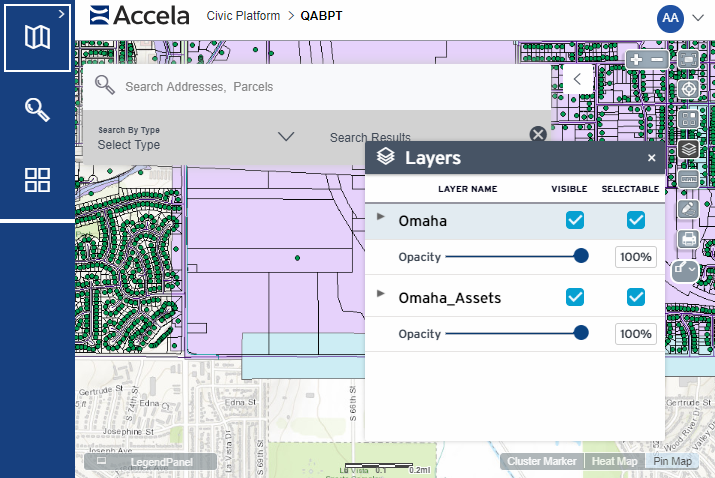Open the search tool in sidebar

[x=37, y=109]
